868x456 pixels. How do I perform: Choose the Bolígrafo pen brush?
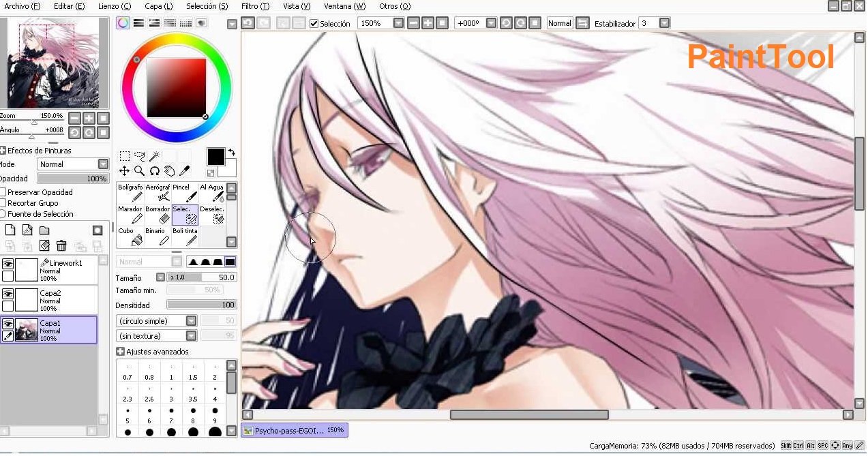click(130, 193)
